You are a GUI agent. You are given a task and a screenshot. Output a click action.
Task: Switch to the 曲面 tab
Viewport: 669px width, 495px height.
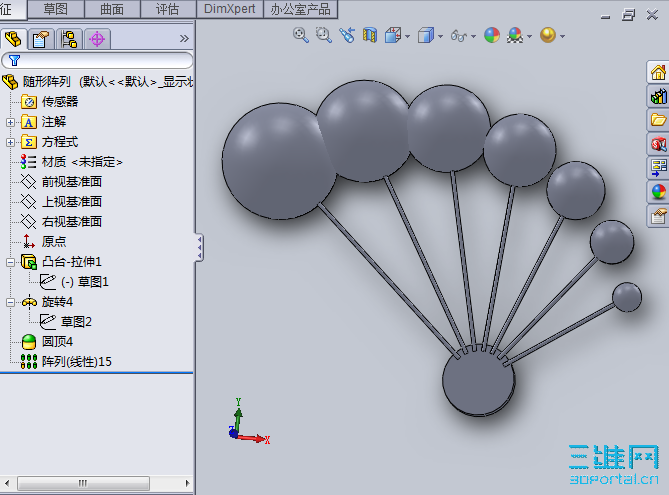(x=112, y=9)
